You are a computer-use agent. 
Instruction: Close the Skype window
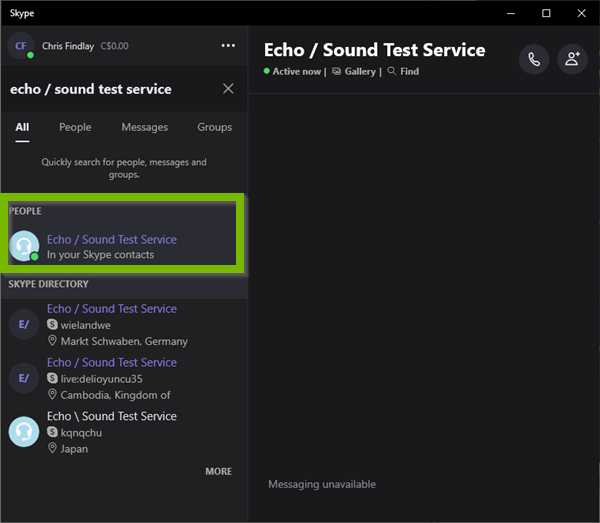(x=581, y=13)
